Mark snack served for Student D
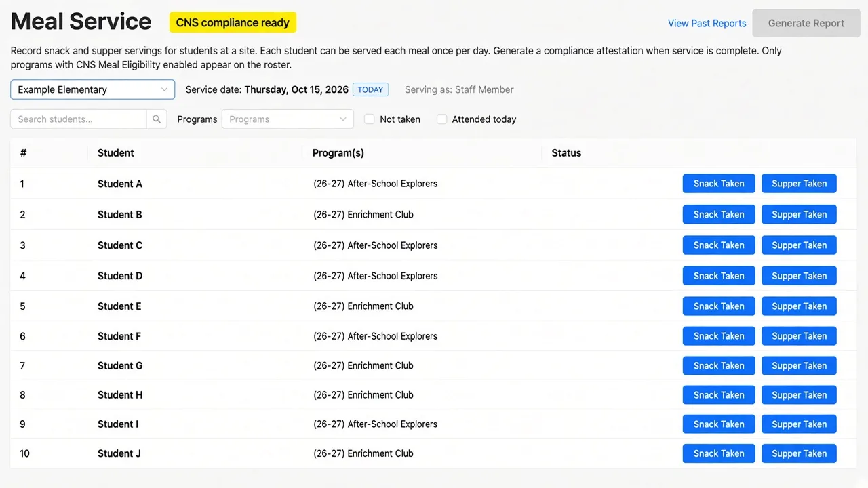 719,276
